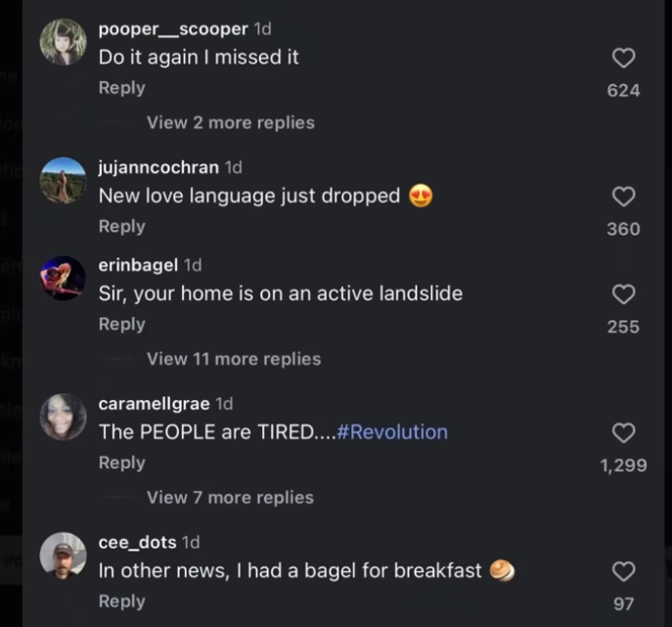Reply to jujanncochran's love language comment
The image size is (672, 627).
(121, 226)
